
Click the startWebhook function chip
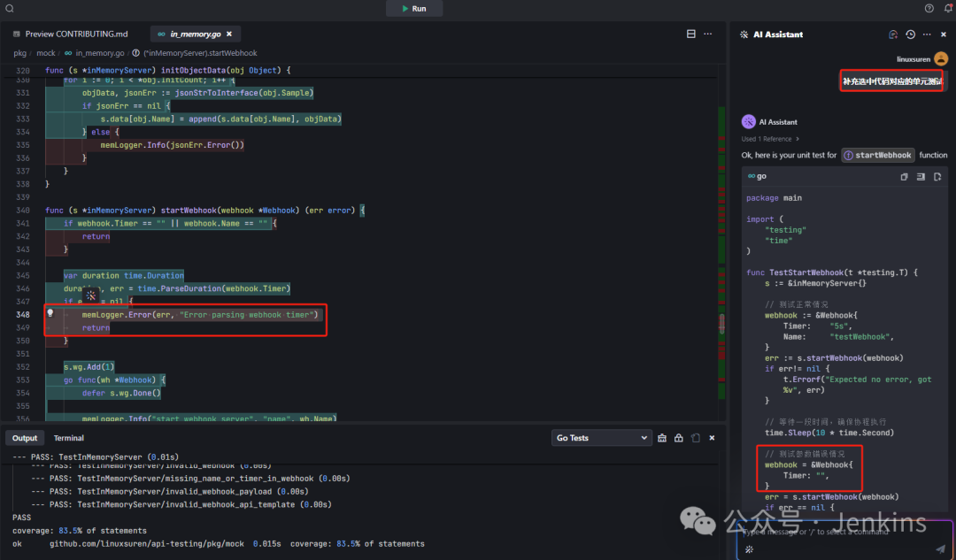pos(878,156)
